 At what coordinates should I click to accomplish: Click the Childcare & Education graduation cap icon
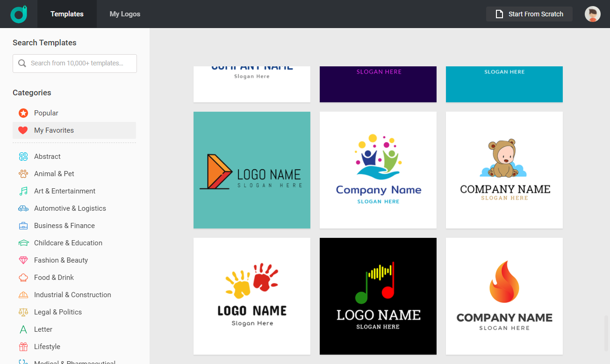(x=23, y=243)
